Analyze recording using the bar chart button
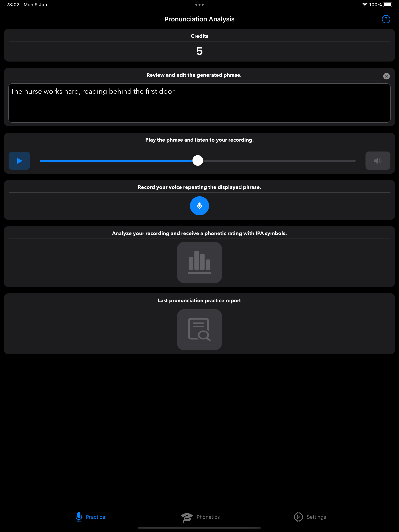399x532 pixels. coord(199,262)
